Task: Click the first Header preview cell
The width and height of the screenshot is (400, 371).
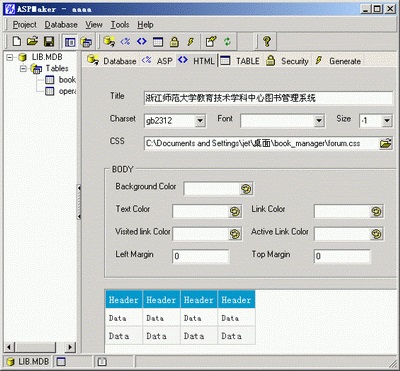Action: (124, 299)
